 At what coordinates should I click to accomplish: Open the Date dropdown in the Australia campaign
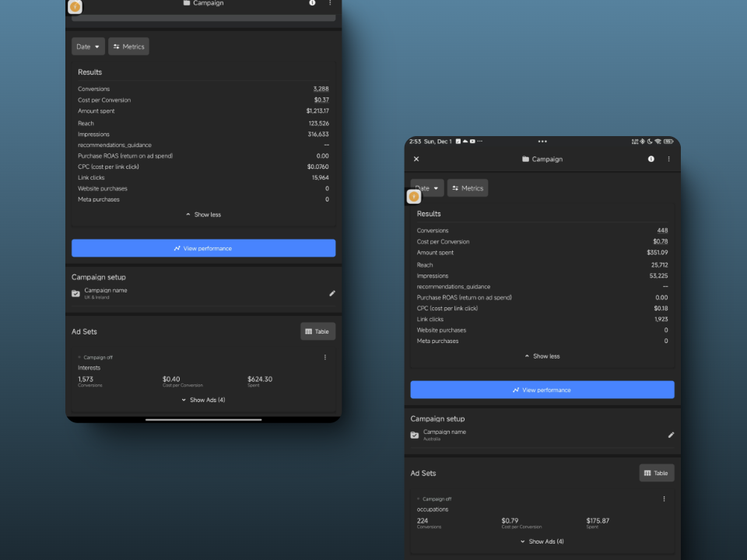click(x=430, y=188)
